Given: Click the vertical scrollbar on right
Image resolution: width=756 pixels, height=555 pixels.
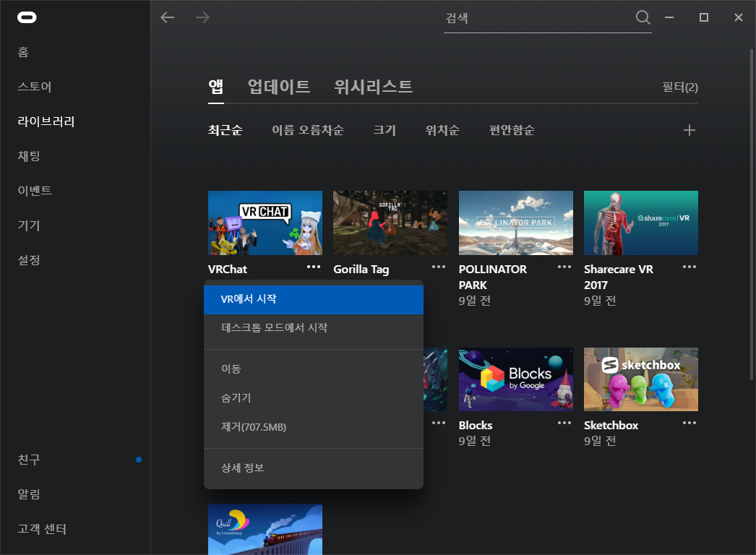Looking at the screenshot, I should 752,215.
